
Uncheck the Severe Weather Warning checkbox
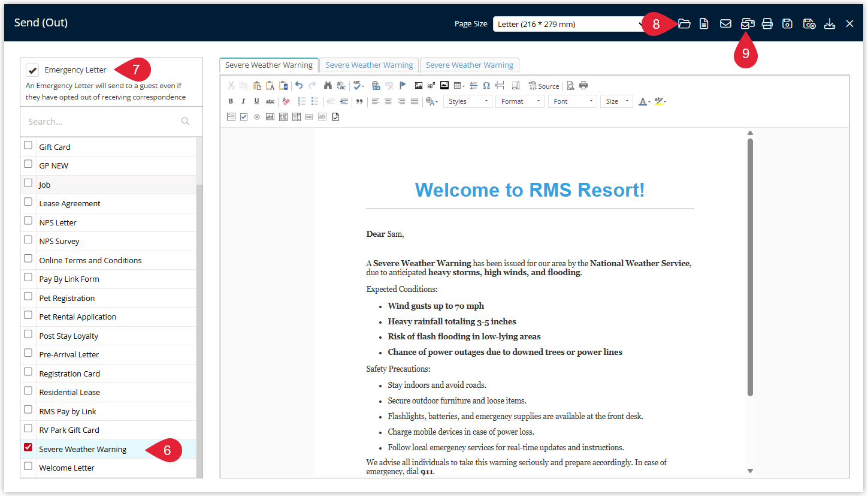(x=28, y=448)
